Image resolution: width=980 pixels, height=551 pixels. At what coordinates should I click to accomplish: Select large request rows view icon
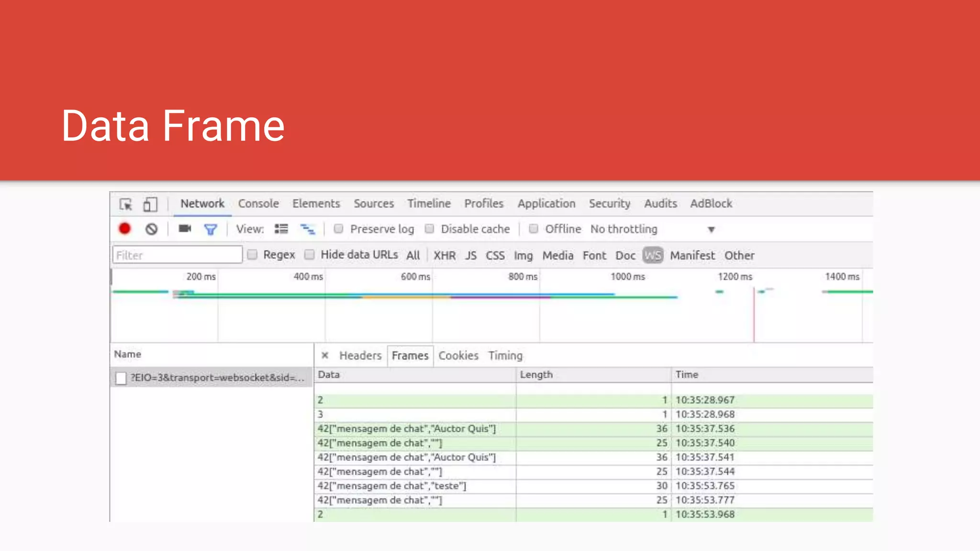281,229
